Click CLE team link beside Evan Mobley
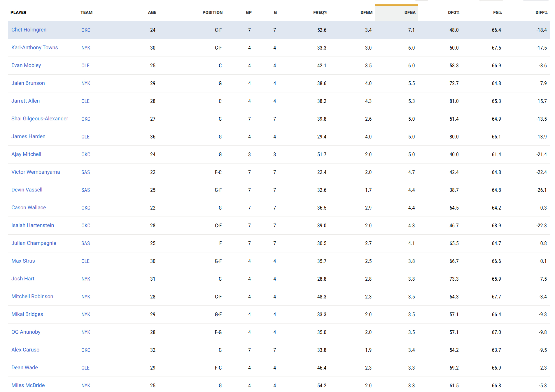Viewport: 555px width, 392px height. [85, 66]
